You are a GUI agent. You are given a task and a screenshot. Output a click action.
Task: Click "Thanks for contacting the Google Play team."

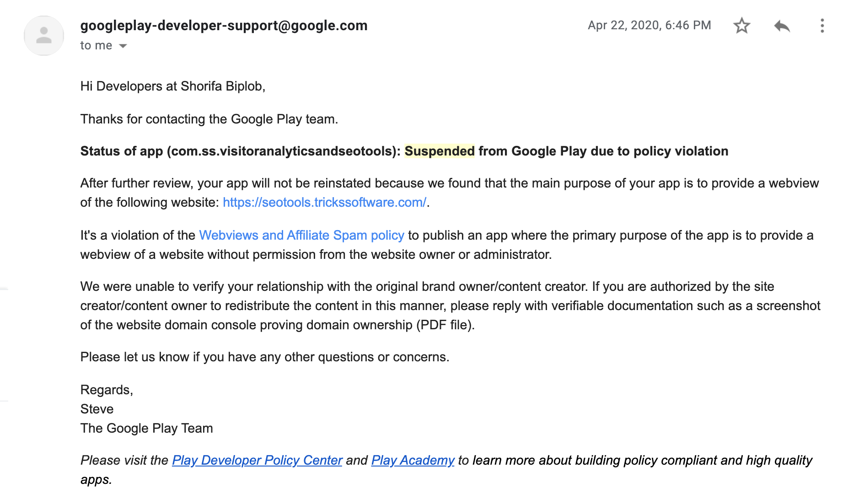209,119
